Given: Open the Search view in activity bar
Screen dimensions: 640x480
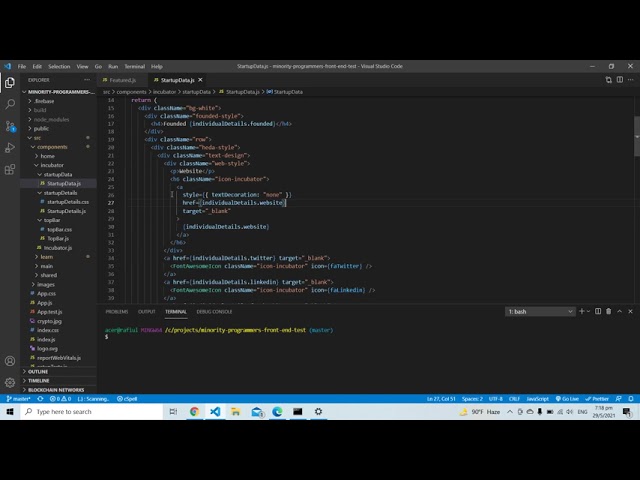Looking at the screenshot, I should click(10, 104).
